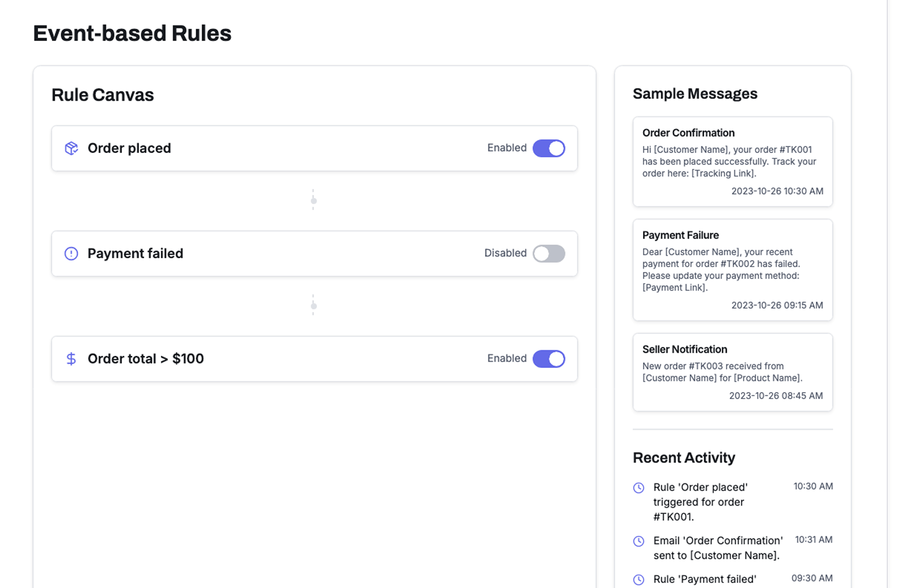Disable the Order placed rule toggle

(x=549, y=148)
